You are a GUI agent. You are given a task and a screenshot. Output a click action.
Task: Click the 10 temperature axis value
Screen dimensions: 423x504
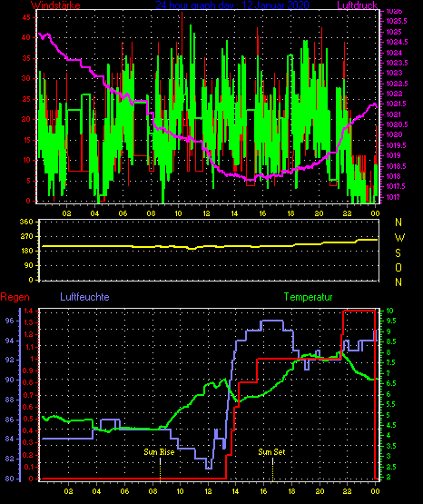click(x=389, y=311)
